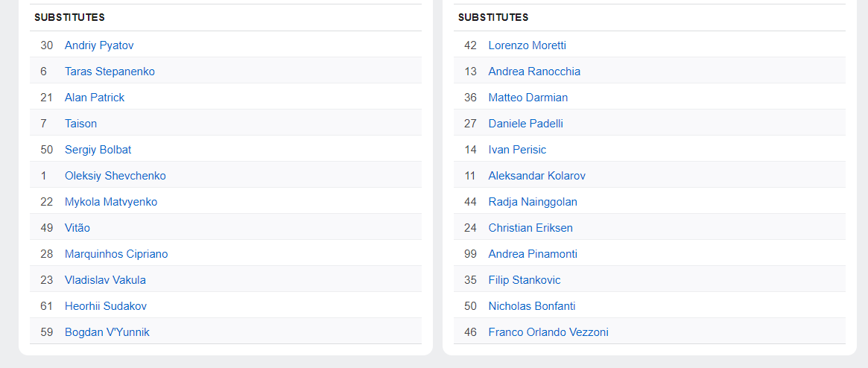Open Christian Eriksen link
868x368 pixels.
click(x=530, y=227)
